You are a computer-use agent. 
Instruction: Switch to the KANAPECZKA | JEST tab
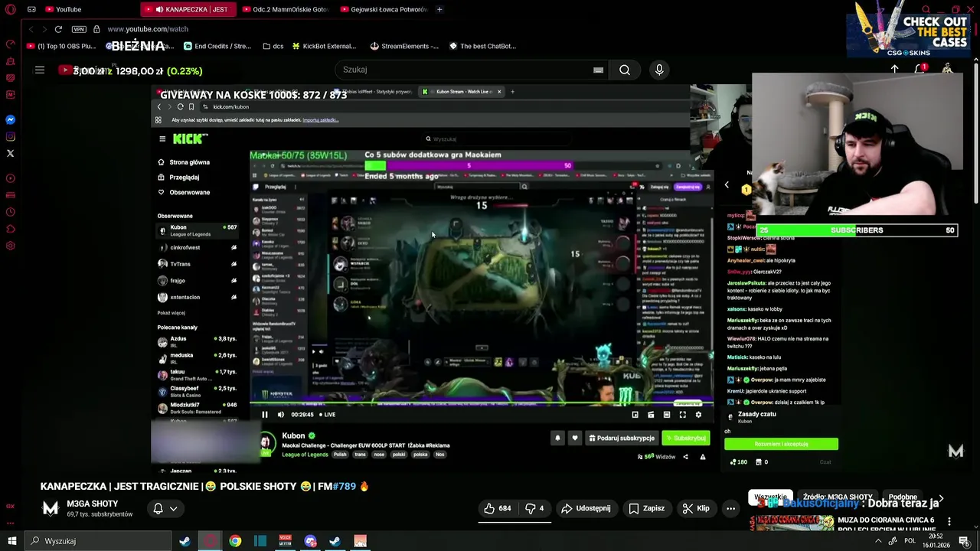point(187,9)
